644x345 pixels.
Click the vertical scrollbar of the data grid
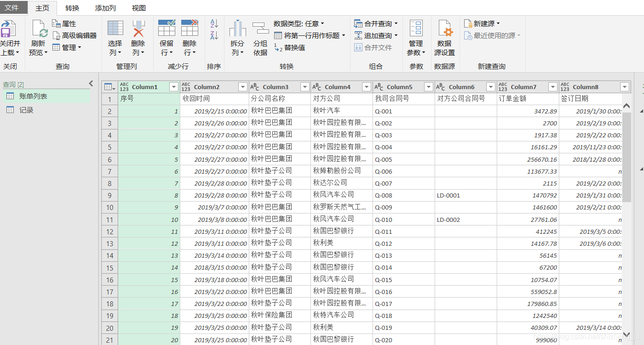pos(627,156)
